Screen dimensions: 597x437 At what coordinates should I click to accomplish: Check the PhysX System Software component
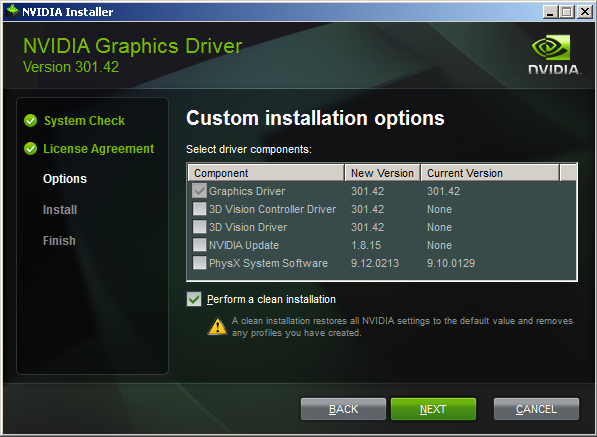(200, 263)
